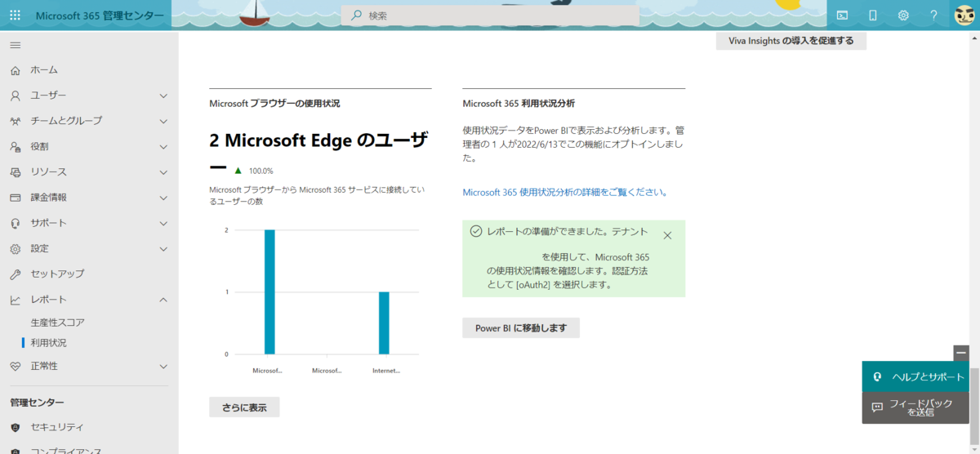The image size is (980, 454).
Task: Click the Security shield icon
Action: (x=15, y=427)
